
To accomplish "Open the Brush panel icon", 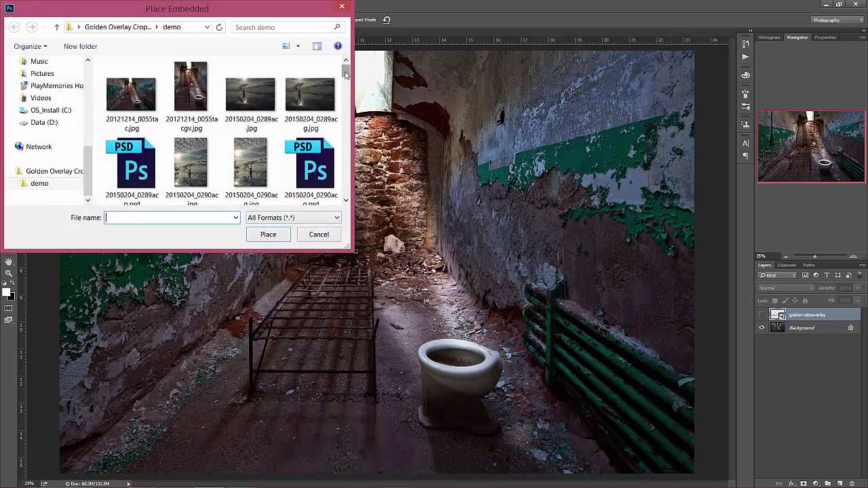I will [x=745, y=94].
